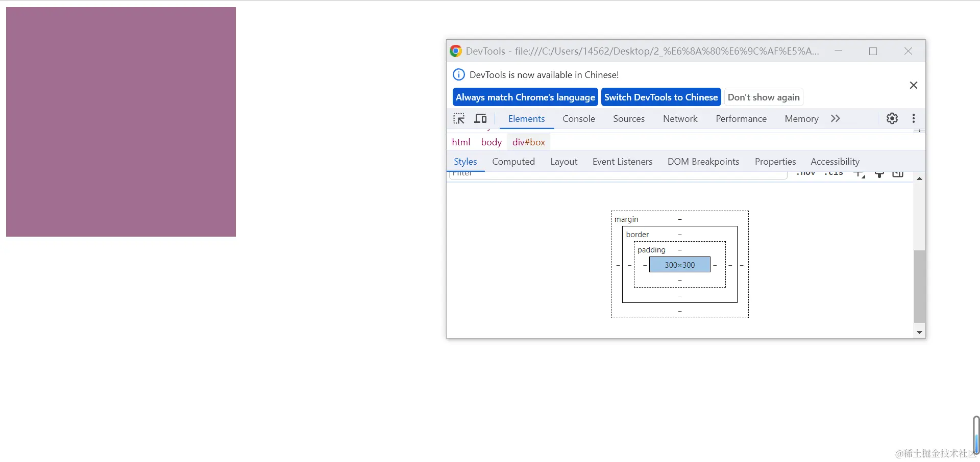Click the Styles pane scroll up arrow
980x462 pixels.
click(919, 179)
